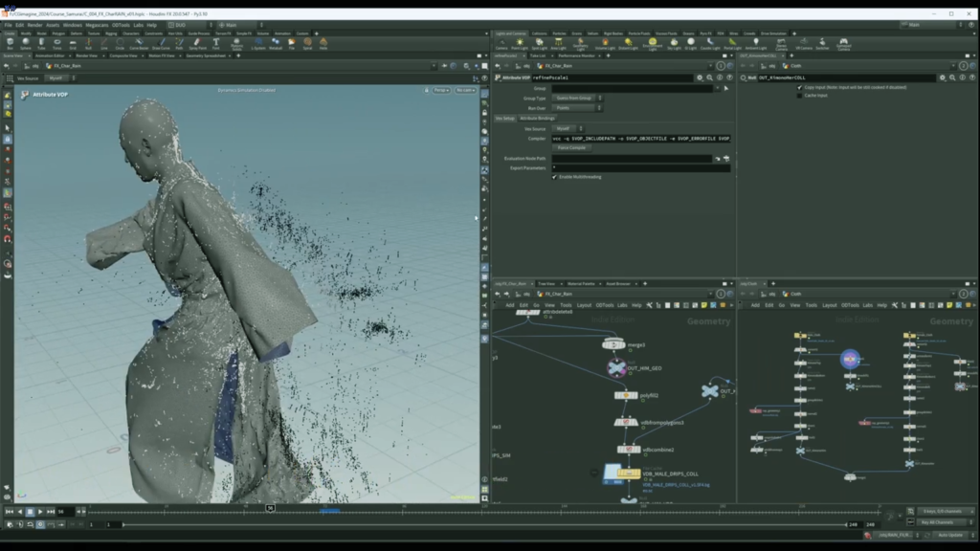Open the Performance Monitor tab
The height and width of the screenshot is (551, 980).
pos(576,55)
